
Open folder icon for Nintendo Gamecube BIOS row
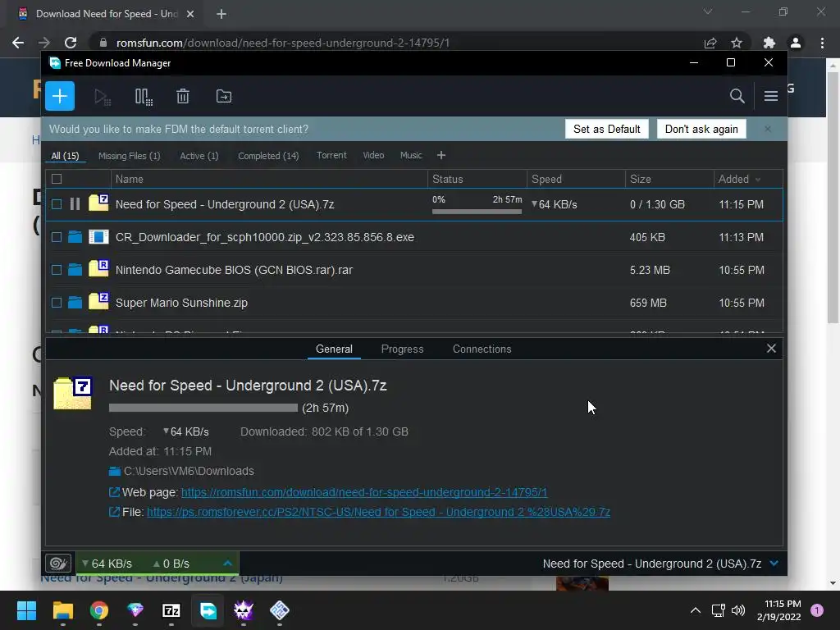coord(75,269)
